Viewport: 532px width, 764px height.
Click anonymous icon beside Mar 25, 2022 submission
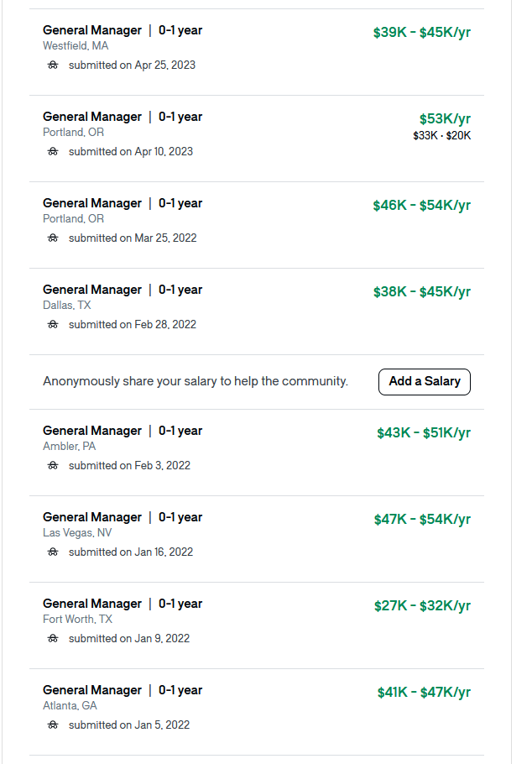point(53,238)
